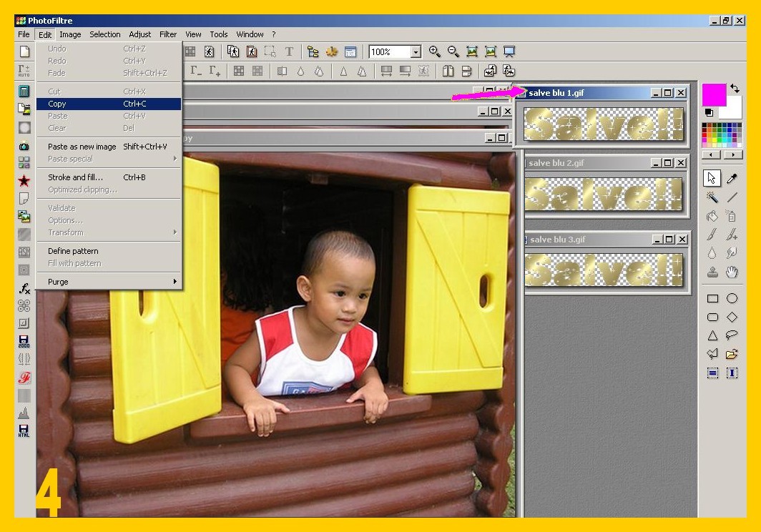Image resolution: width=761 pixels, height=532 pixels.
Task: Activate the selection pointer tool
Action: point(712,178)
